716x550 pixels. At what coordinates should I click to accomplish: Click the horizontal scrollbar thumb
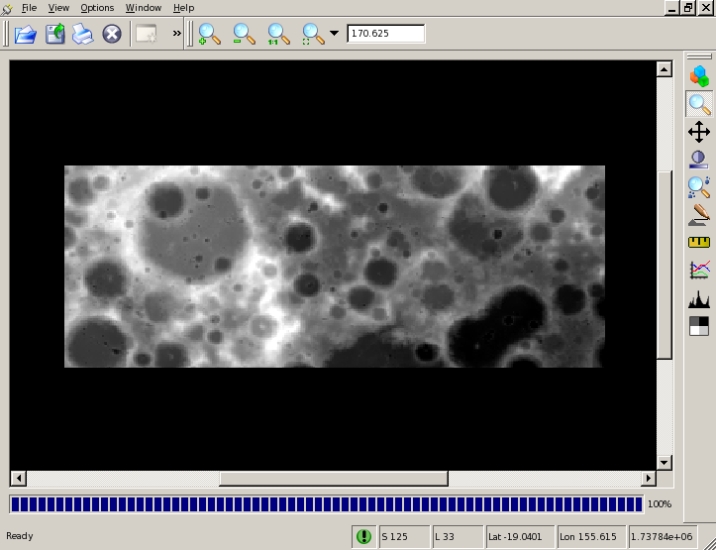click(x=333, y=479)
